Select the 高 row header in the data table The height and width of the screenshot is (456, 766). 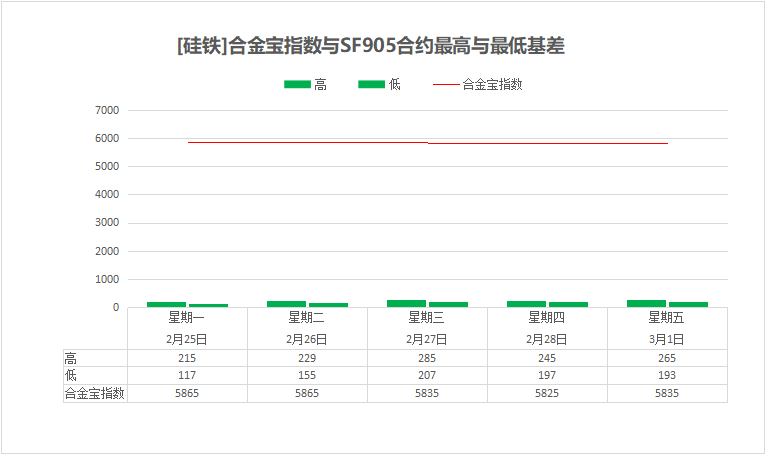click(x=70, y=358)
